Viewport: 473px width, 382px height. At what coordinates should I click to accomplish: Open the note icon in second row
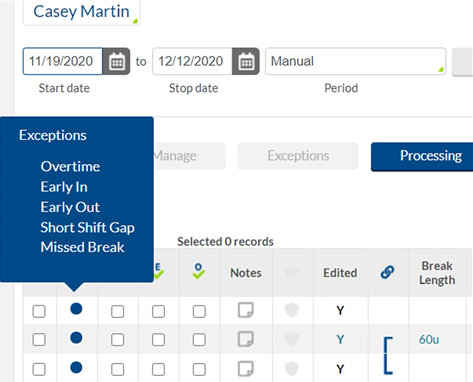(246, 339)
